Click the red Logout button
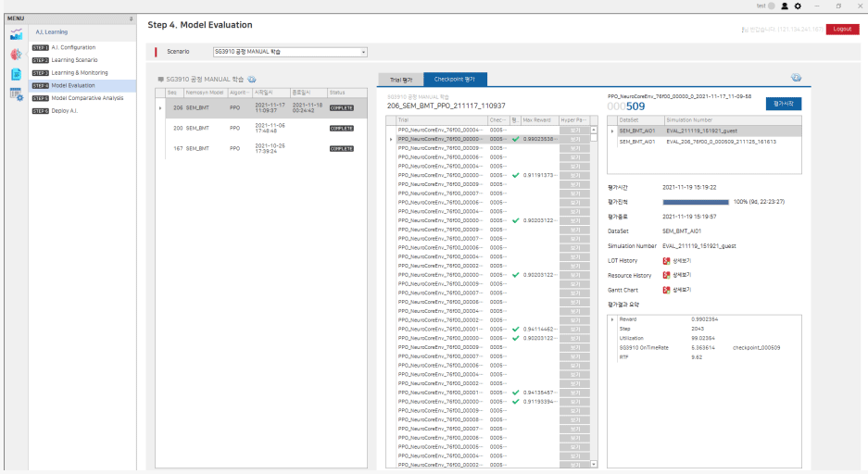 841,29
